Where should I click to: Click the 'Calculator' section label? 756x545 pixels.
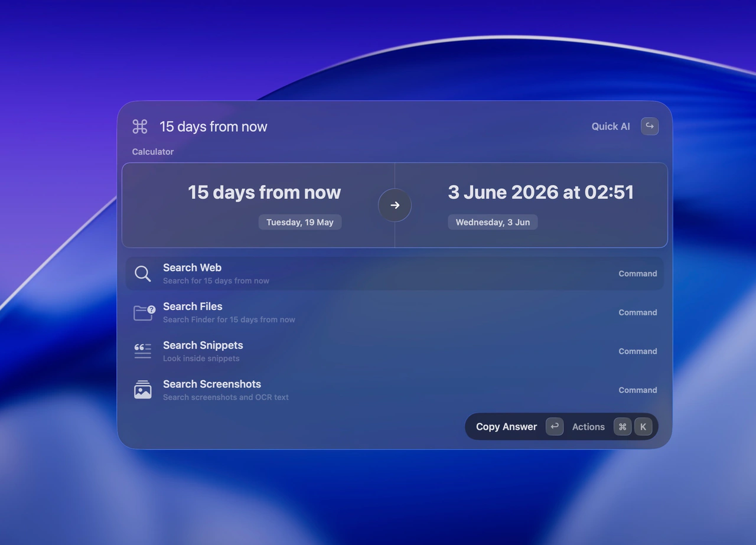coord(153,152)
